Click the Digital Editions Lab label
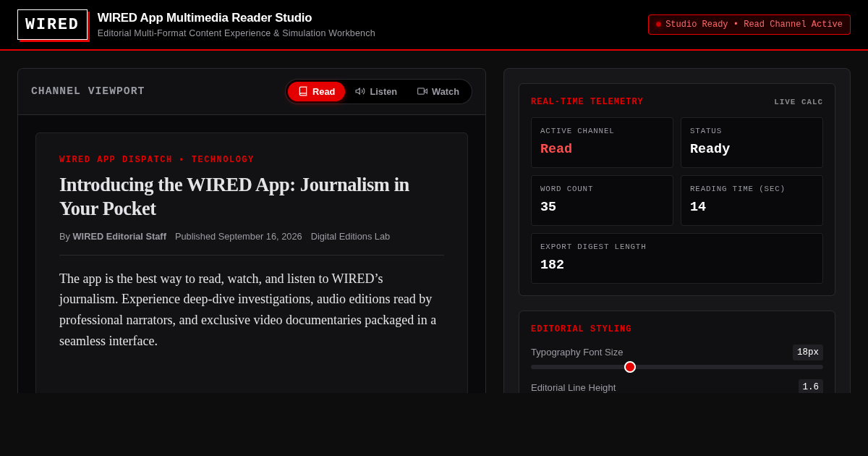This screenshot has width=868, height=456. [x=350, y=237]
